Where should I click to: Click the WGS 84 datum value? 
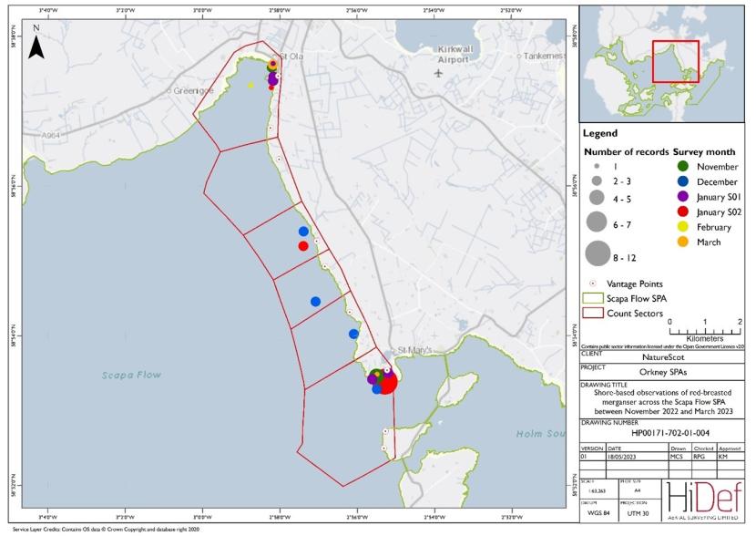[599, 513]
